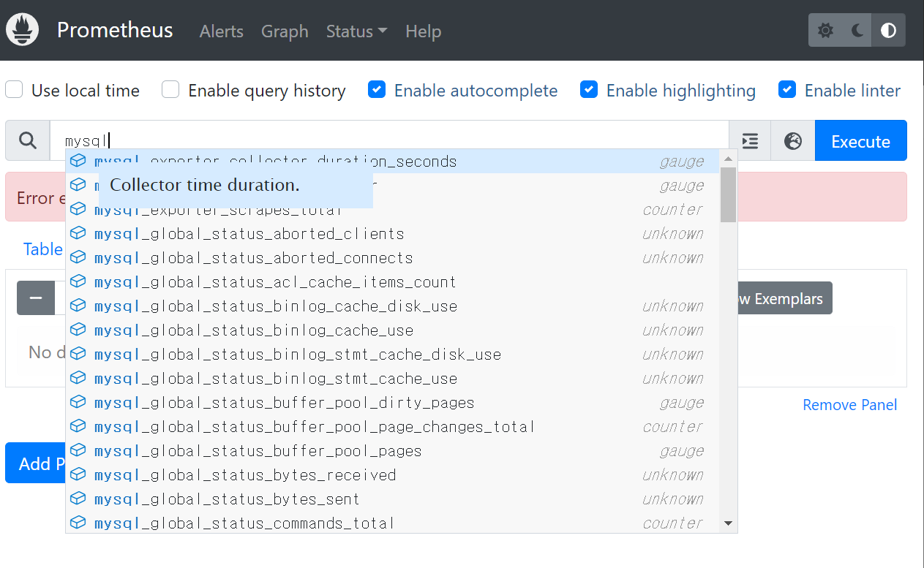This screenshot has height=568, width=924.
Task: Select mysql_global_status_buffer_pool_page_changes_total
Action: coord(393,427)
